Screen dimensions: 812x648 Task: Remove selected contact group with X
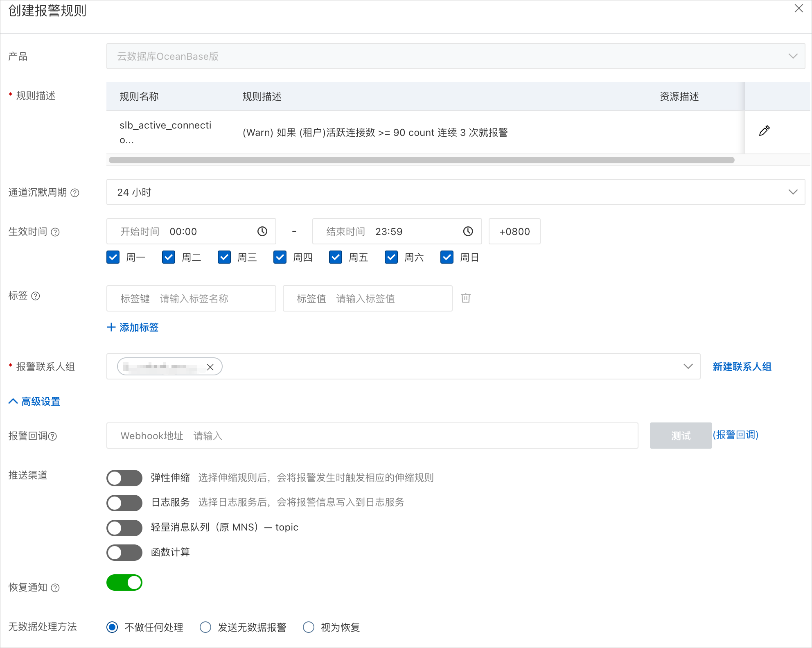point(210,367)
